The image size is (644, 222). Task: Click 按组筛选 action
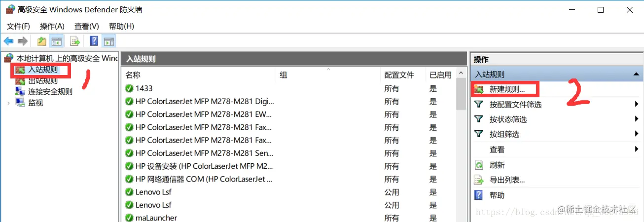coord(504,134)
